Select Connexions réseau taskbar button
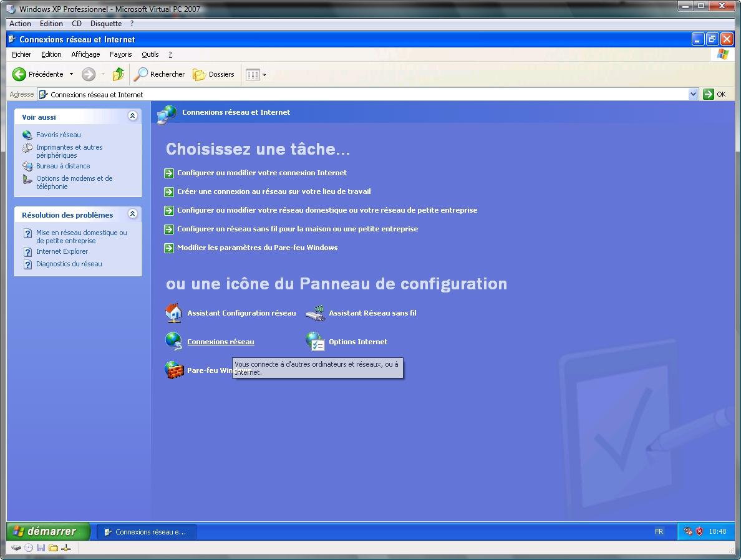The image size is (741, 560). click(147, 532)
